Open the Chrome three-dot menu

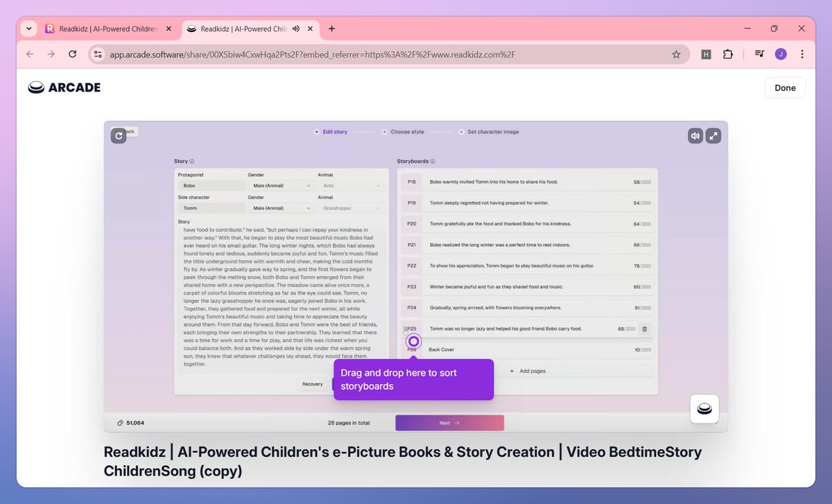pyautogui.click(x=802, y=54)
